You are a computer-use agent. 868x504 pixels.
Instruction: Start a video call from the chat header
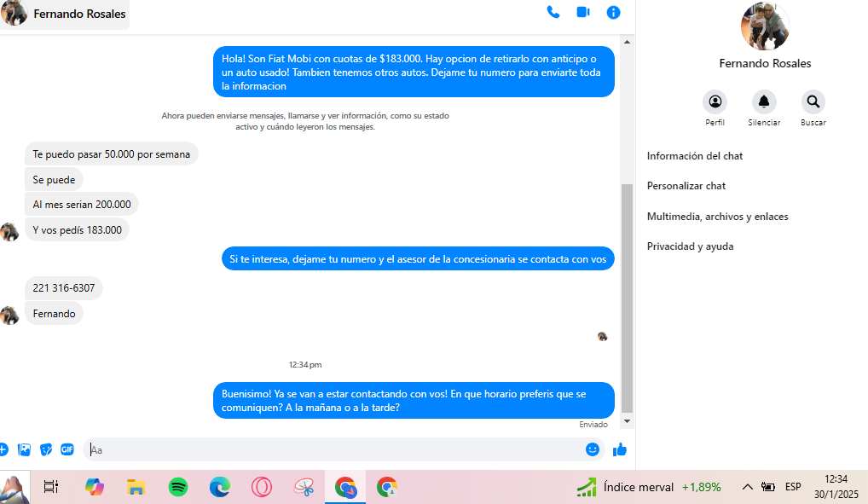point(583,13)
